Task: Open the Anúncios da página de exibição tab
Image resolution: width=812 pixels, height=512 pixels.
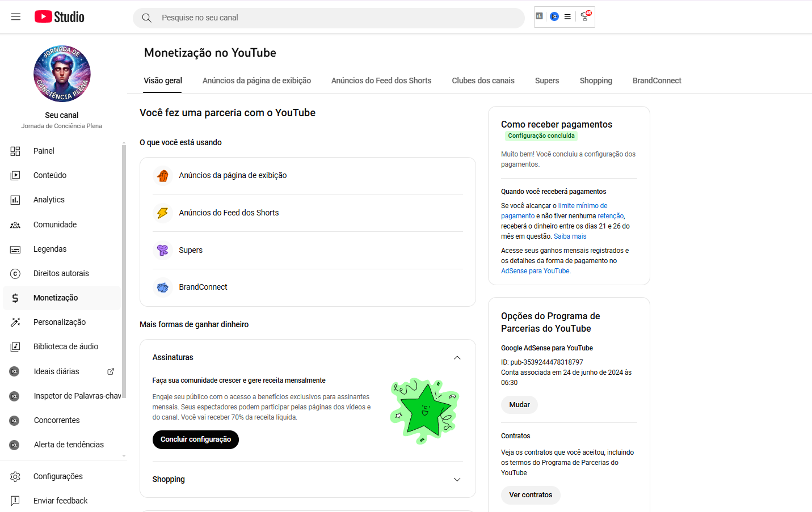Action: 256,81
